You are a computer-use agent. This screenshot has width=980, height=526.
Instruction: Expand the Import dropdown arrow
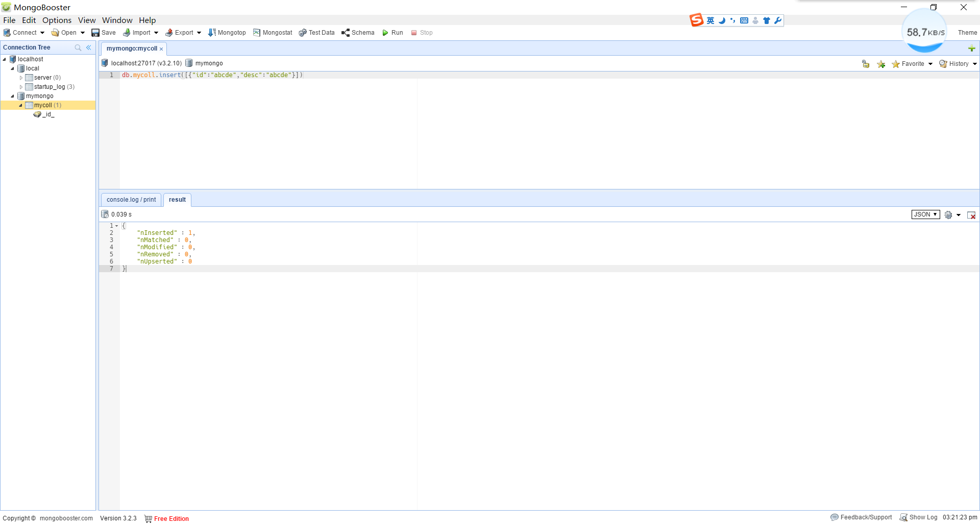coord(156,33)
